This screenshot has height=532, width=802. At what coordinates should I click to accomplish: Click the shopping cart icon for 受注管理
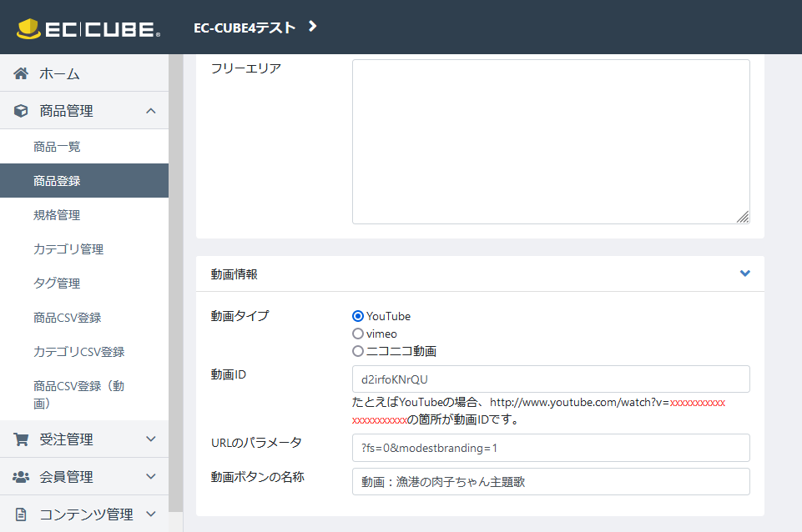coord(21,439)
